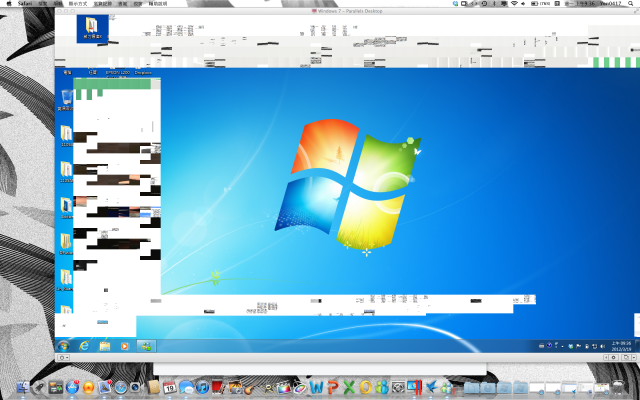This screenshot has width=640, height=400.
Task: Launch iTunes from the dock
Action: pyautogui.click(x=202, y=387)
